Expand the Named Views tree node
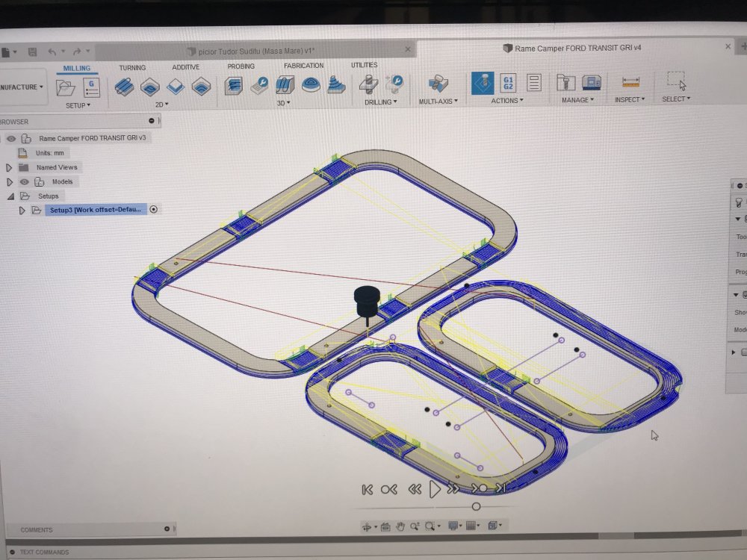Viewport: 747px width, 560px height. click(9, 167)
